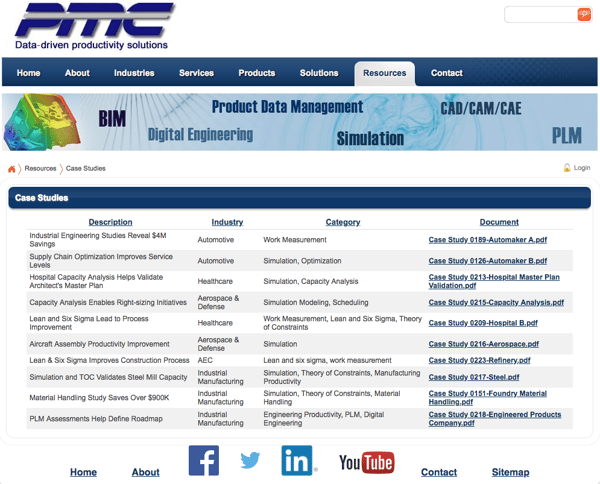Image resolution: width=600 pixels, height=484 pixels.
Task: Click the Login link
Action: (x=582, y=168)
